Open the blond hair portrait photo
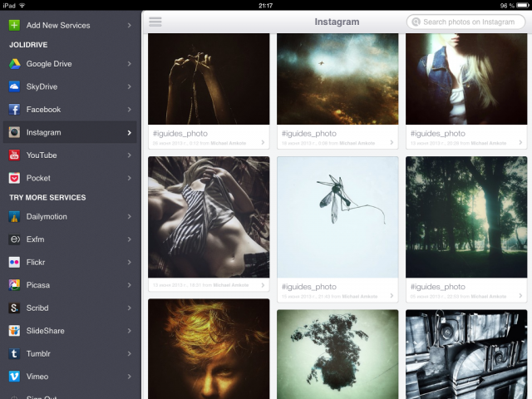 pyautogui.click(x=209, y=349)
